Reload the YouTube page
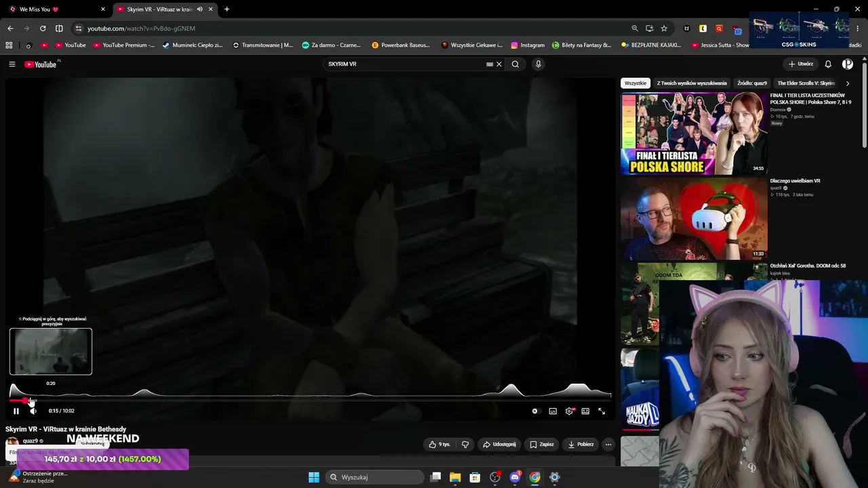 [43, 28]
